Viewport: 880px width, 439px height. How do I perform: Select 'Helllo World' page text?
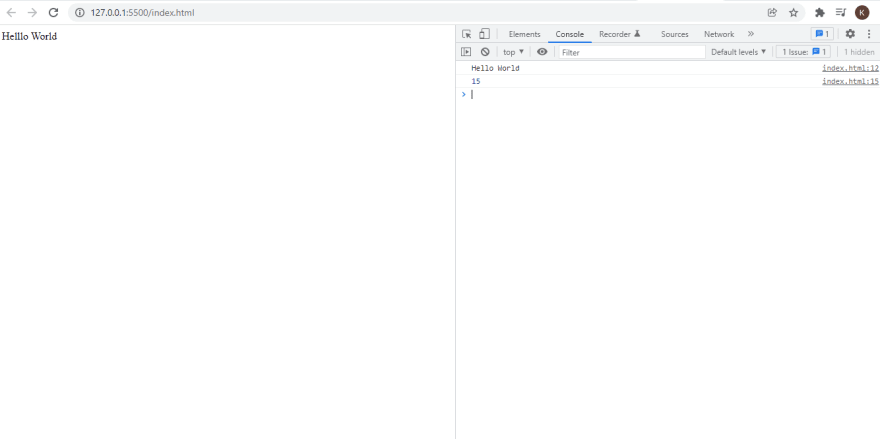click(x=30, y=36)
